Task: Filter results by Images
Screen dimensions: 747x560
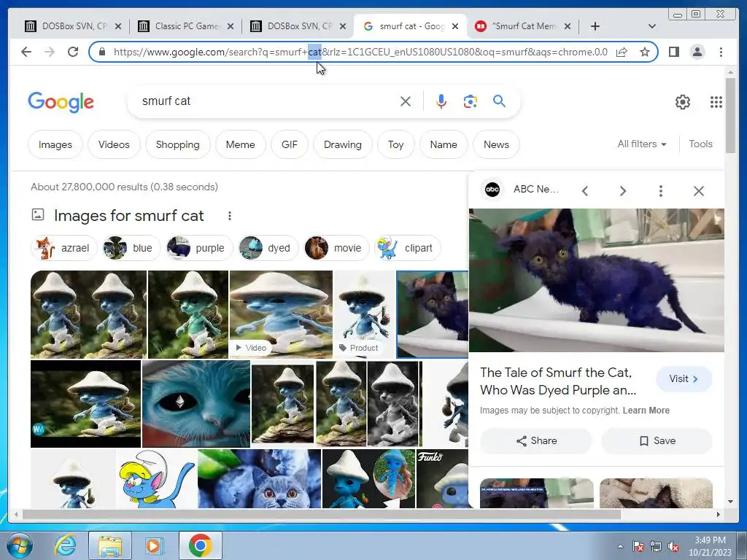Action: pyautogui.click(x=55, y=144)
